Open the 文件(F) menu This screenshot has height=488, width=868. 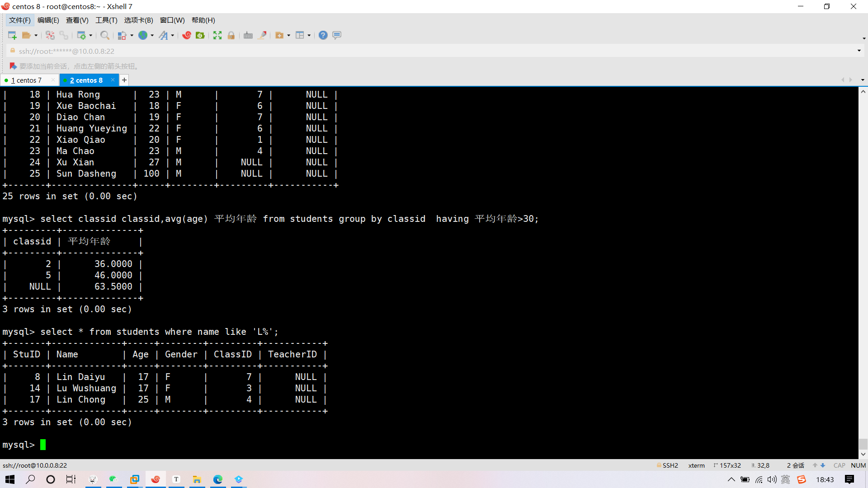coord(20,20)
